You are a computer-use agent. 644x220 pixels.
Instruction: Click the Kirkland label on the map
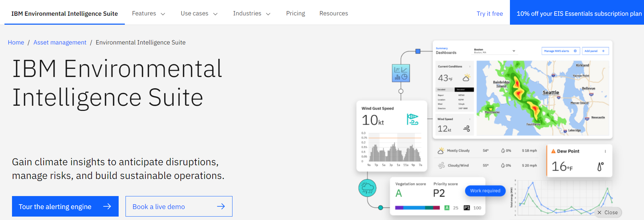582,65
